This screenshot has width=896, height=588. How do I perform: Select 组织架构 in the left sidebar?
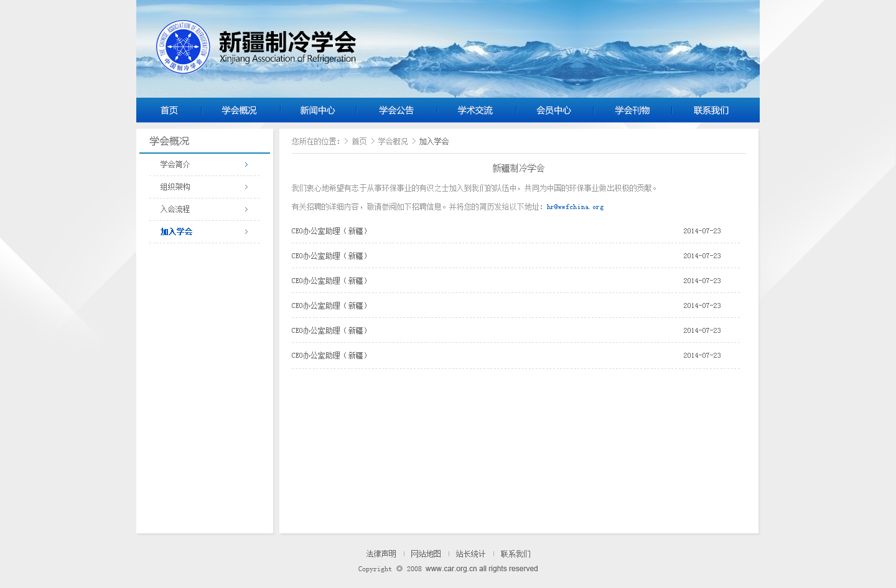[x=175, y=187]
